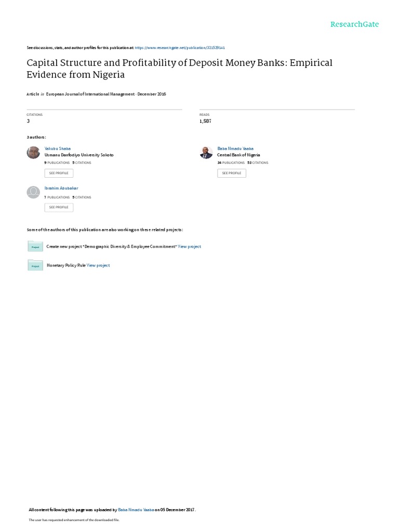
Task: Click Yakubu Shaba's profile photo
Action: click(33, 152)
